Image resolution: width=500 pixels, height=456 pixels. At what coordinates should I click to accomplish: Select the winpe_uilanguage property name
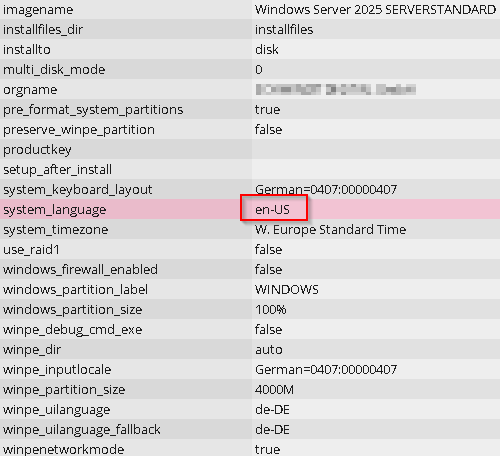[x=57, y=410]
